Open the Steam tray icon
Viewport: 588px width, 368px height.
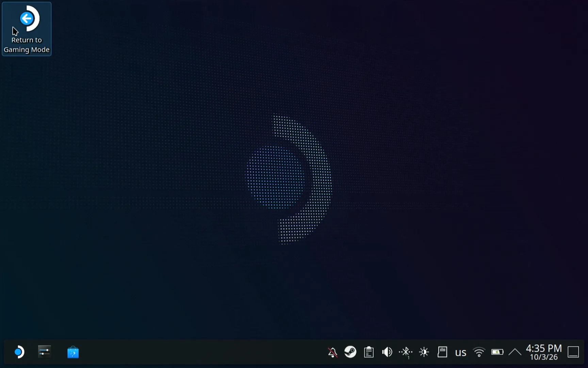[x=350, y=352]
